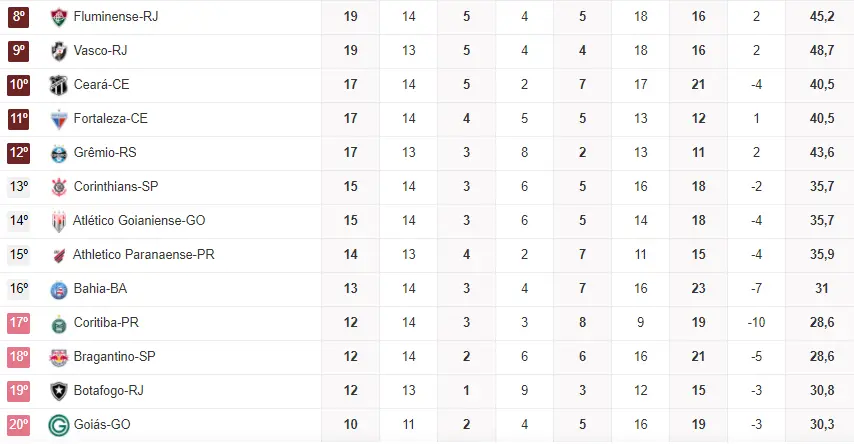Click the Goiás-GO green crest icon
This screenshot has height=444, width=854.
58,425
